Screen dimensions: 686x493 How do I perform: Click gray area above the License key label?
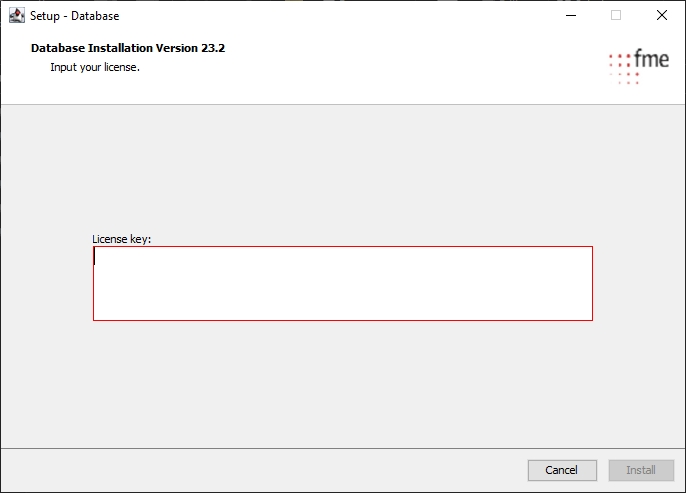pos(342,170)
